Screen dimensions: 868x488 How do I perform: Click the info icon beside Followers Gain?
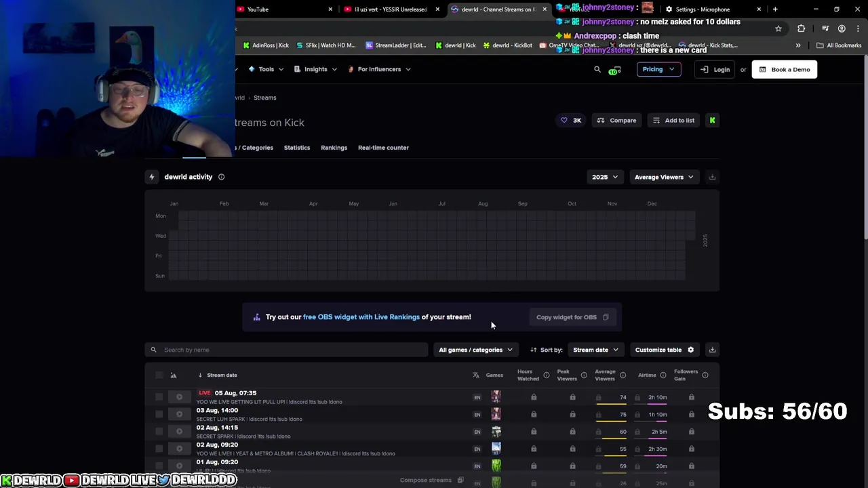coord(705,375)
